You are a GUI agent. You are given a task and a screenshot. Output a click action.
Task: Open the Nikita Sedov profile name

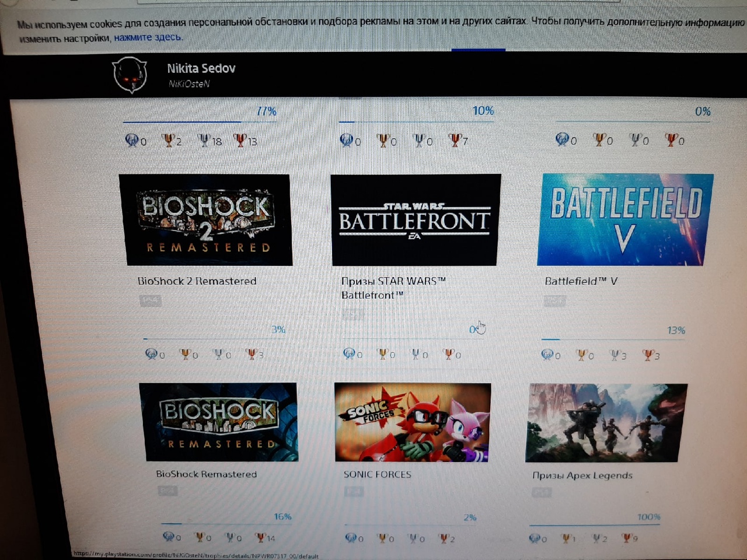(201, 68)
